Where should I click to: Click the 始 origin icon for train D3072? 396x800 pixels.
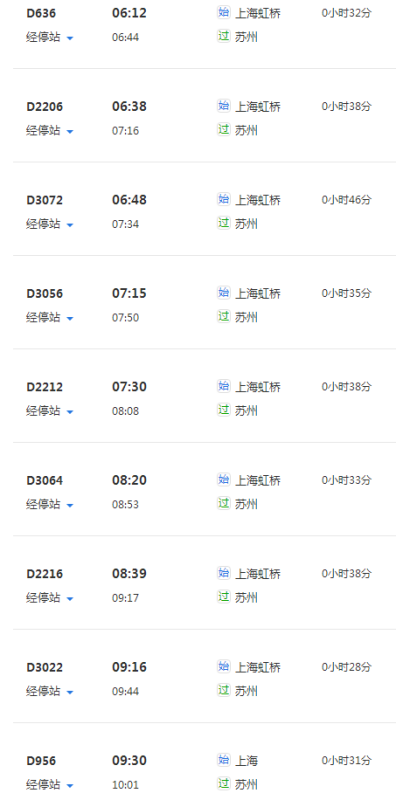tap(224, 199)
